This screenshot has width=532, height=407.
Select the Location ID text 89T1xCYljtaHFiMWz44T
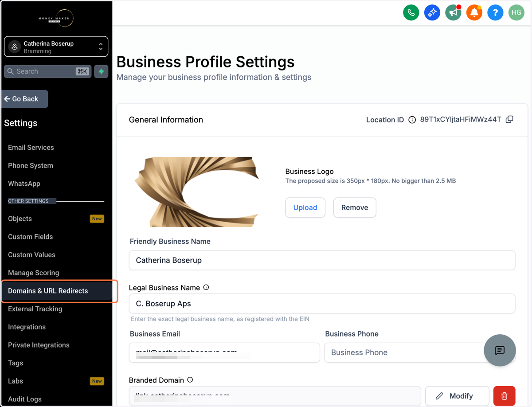pyautogui.click(x=461, y=120)
